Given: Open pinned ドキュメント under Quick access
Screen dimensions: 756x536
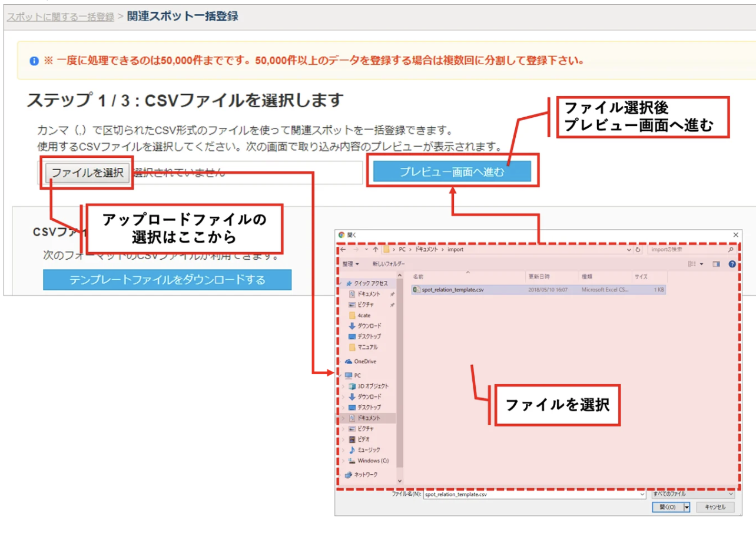Looking at the screenshot, I should [x=369, y=294].
